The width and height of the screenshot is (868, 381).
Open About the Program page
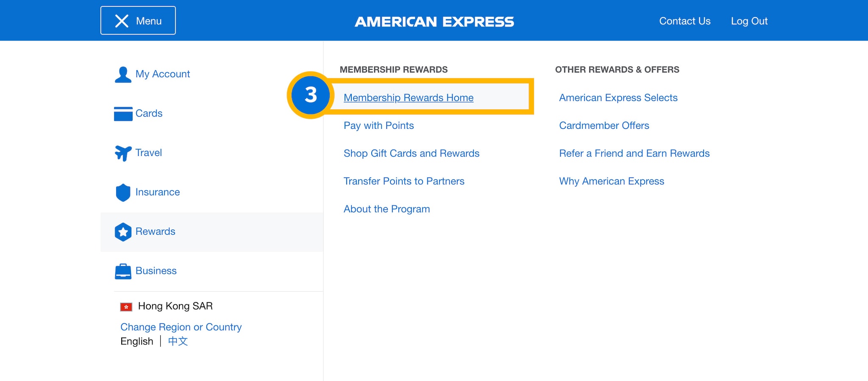pos(387,209)
